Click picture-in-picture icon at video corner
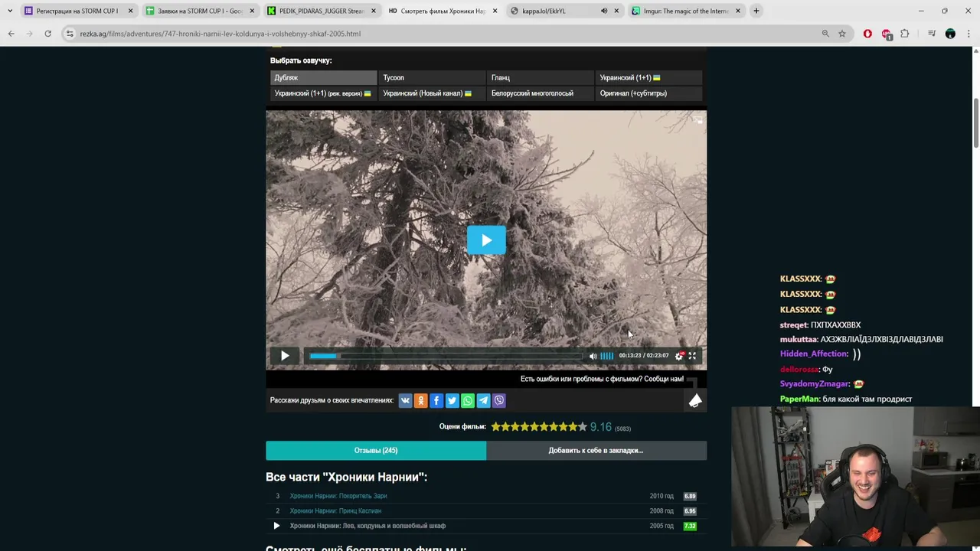 [x=697, y=119]
